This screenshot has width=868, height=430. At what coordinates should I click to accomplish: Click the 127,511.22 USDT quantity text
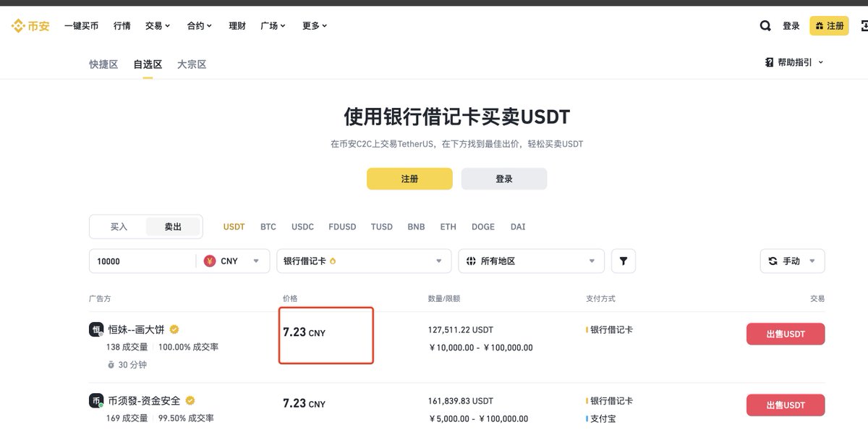click(461, 329)
